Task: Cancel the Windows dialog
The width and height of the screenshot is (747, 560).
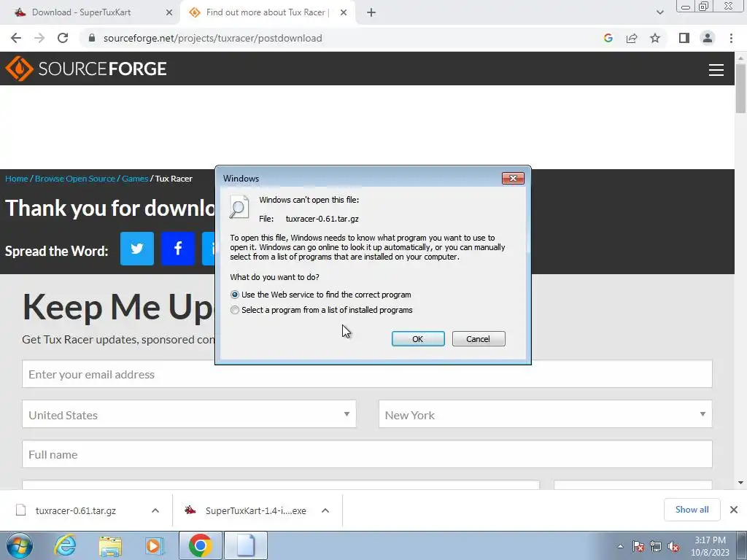Action: click(x=479, y=339)
